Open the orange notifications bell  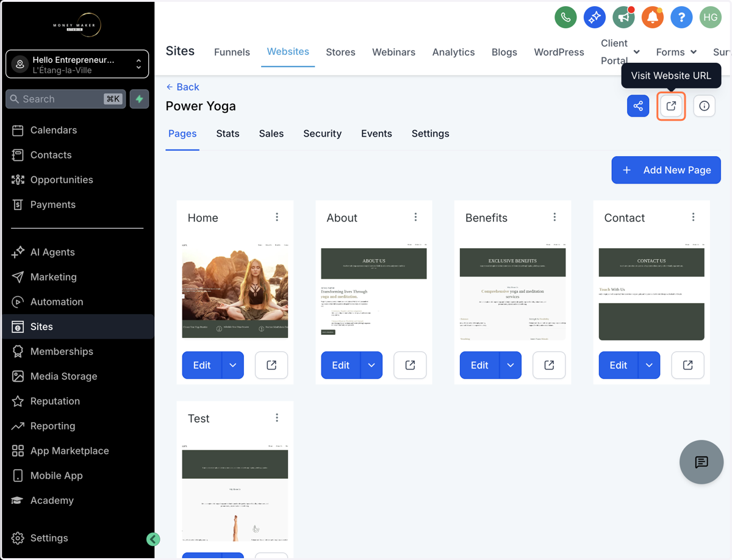coord(652,18)
